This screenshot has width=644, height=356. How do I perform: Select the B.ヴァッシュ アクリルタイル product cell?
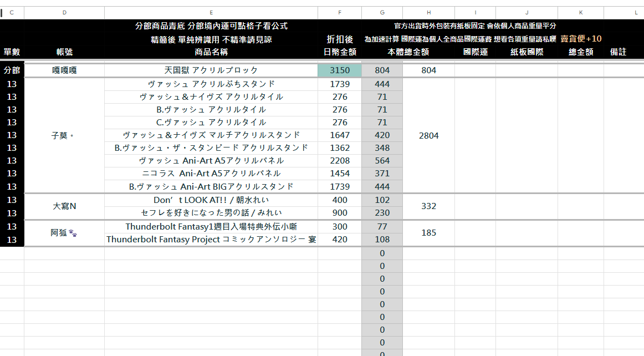tap(211, 109)
